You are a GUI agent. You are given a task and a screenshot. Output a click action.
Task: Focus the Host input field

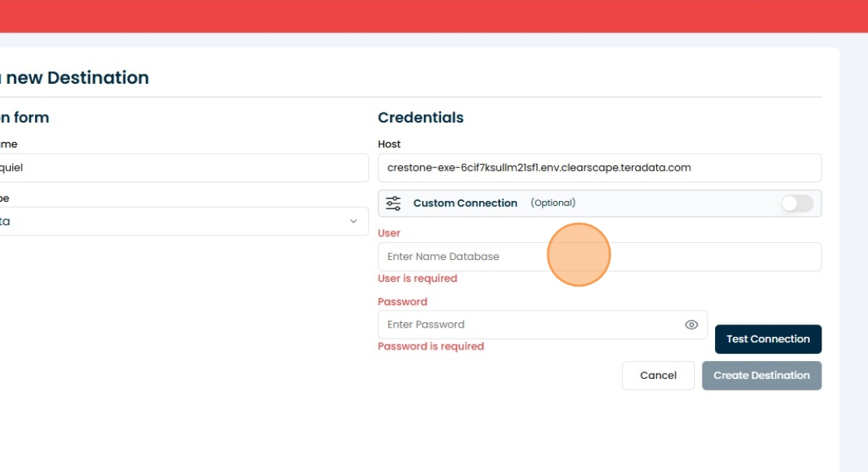pyautogui.click(x=599, y=168)
